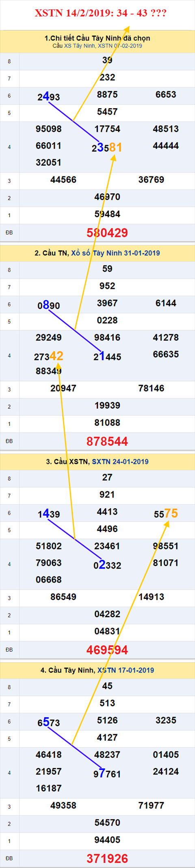Click the number 8875
This screenshot has height=868, width=195.
coord(107,94)
